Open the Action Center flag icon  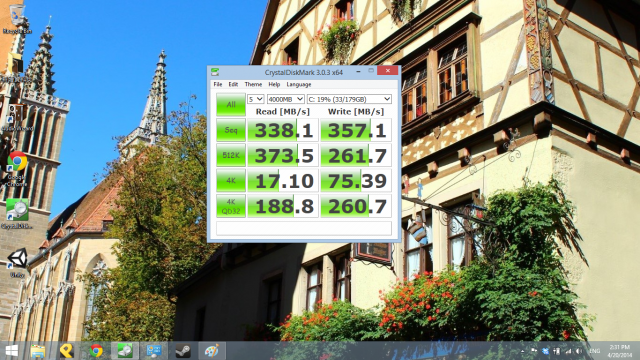pos(534,351)
